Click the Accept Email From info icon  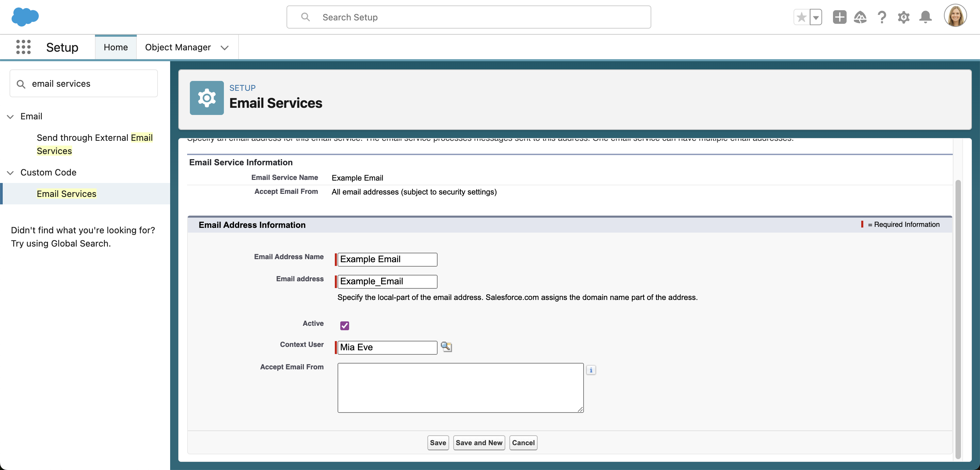(x=591, y=370)
